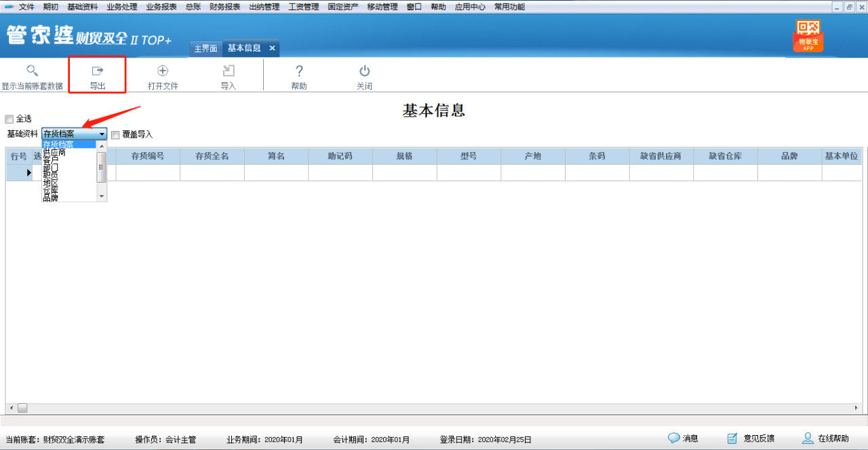Image resolution: width=868 pixels, height=450 pixels.
Task: Switch to the 主界面 tab
Action: [205, 48]
